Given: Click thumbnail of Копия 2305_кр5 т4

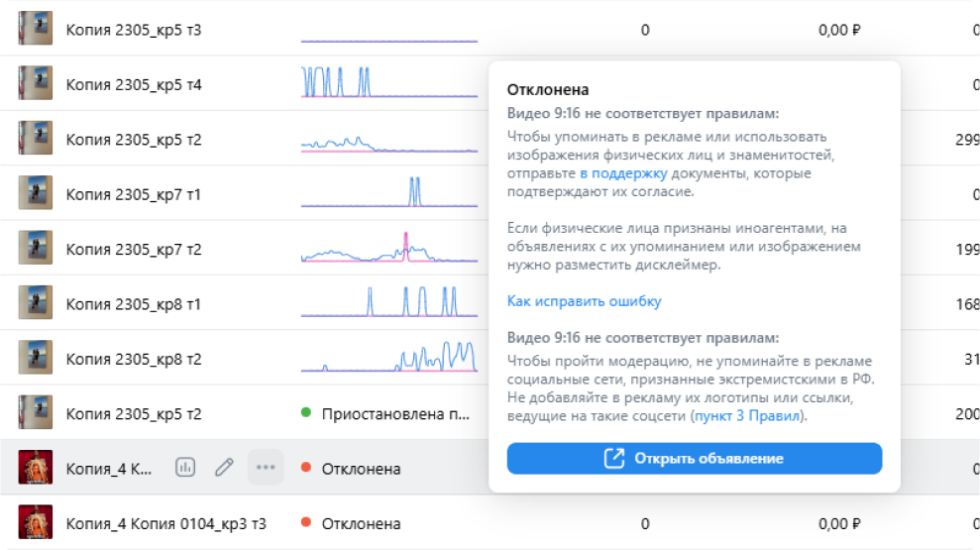Looking at the screenshot, I should click(x=35, y=83).
